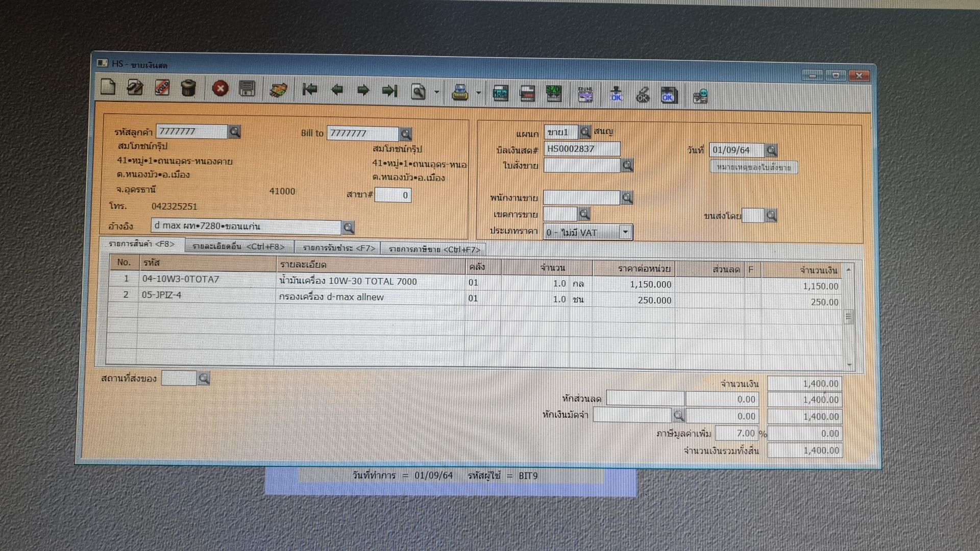The image size is (980, 551).
Task: Click the Note toolbar icon
Action: pos(500,93)
